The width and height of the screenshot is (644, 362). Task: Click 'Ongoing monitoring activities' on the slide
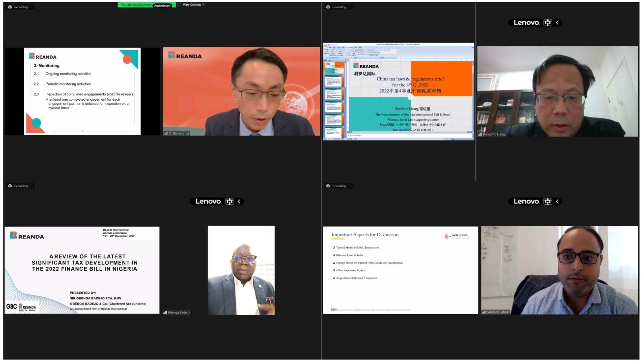point(68,74)
